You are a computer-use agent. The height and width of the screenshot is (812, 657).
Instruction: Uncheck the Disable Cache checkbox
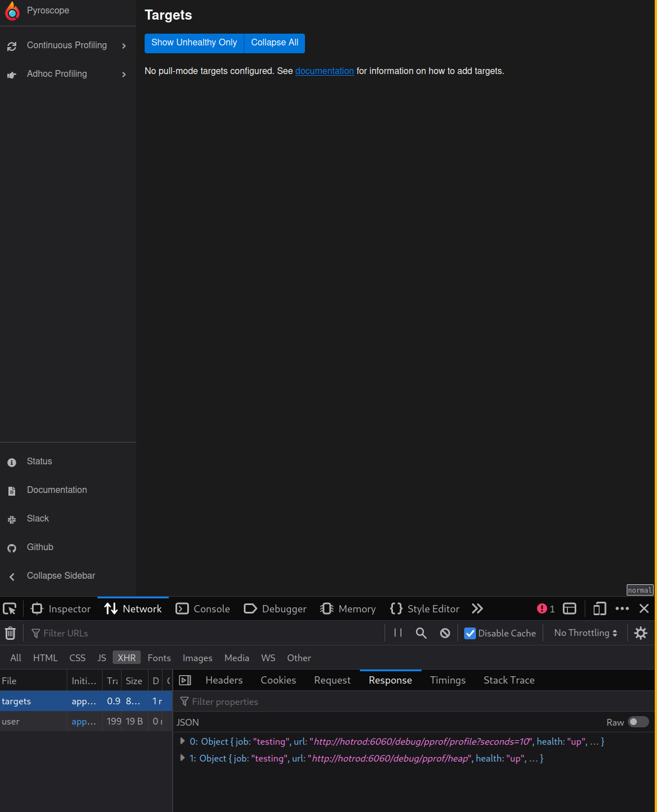(470, 633)
